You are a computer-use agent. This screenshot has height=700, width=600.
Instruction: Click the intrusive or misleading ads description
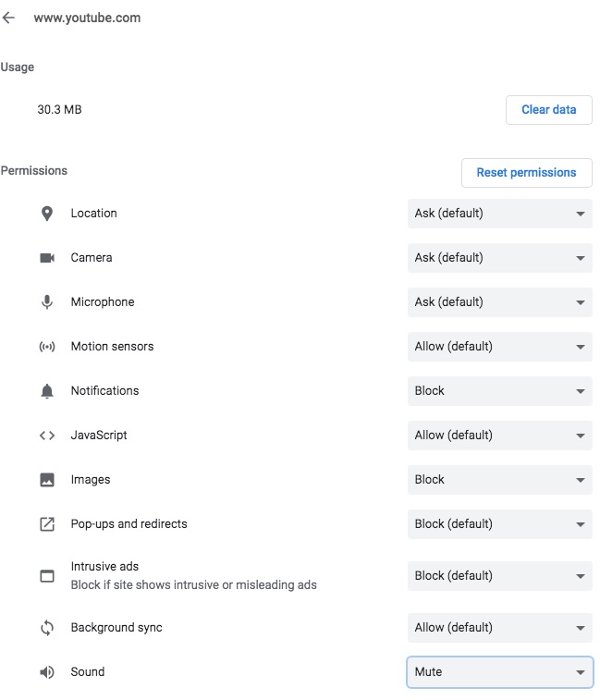tap(194, 585)
